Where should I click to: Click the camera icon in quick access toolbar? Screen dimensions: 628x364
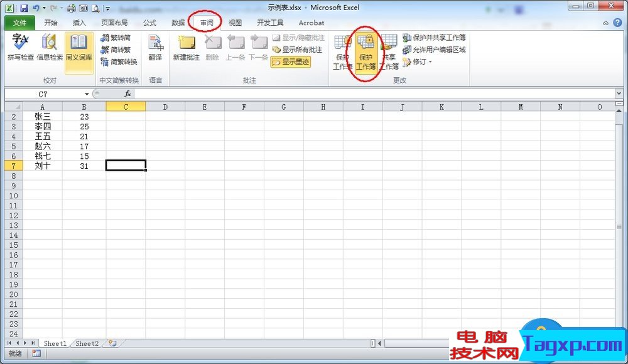coord(84,8)
